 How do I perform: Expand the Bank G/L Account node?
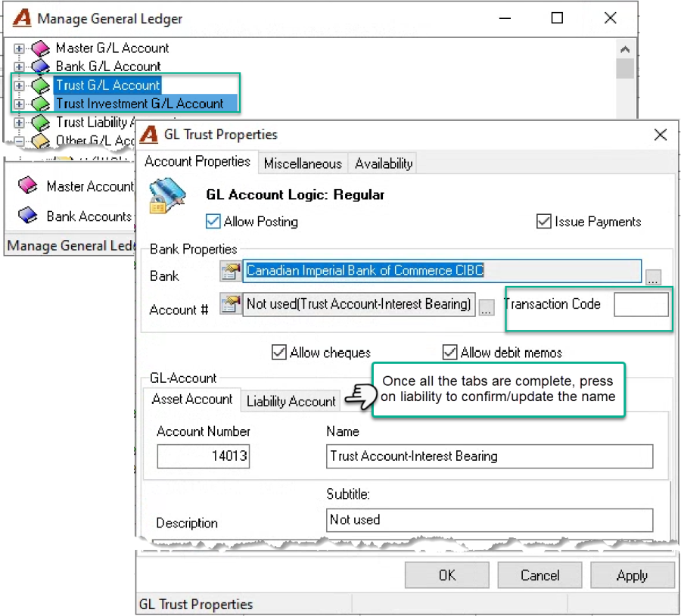(19, 67)
